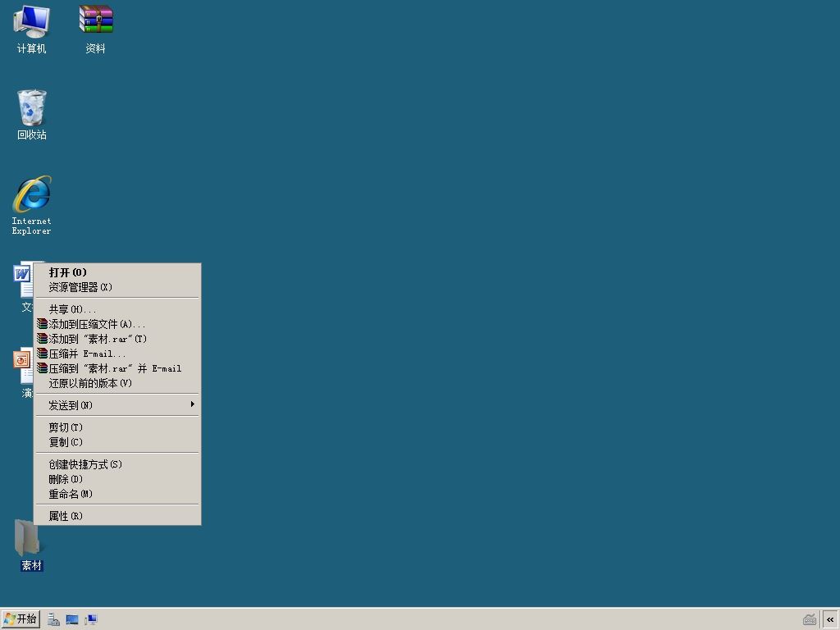Click 剪切(T) in the context menu
The width and height of the screenshot is (840, 630).
click(x=117, y=427)
